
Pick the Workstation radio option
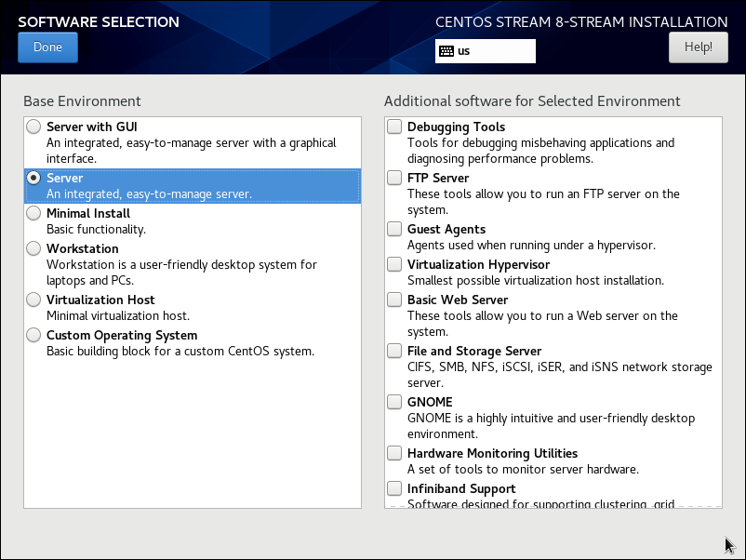[x=34, y=248]
